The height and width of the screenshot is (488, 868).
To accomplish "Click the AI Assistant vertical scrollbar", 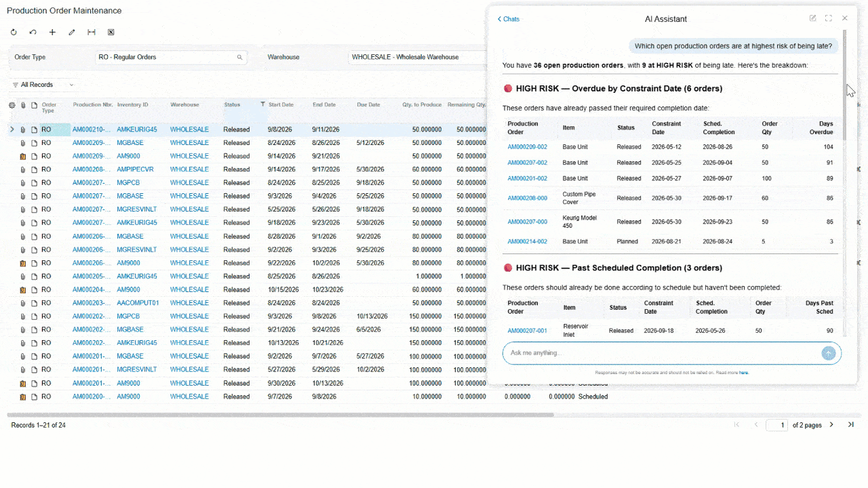I will coord(844,85).
